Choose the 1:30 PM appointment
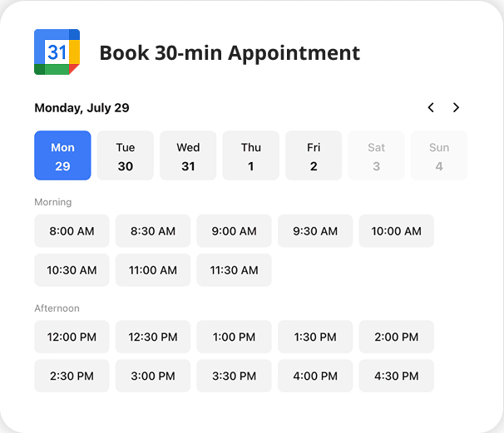This screenshot has height=433, width=504. point(315,337)
